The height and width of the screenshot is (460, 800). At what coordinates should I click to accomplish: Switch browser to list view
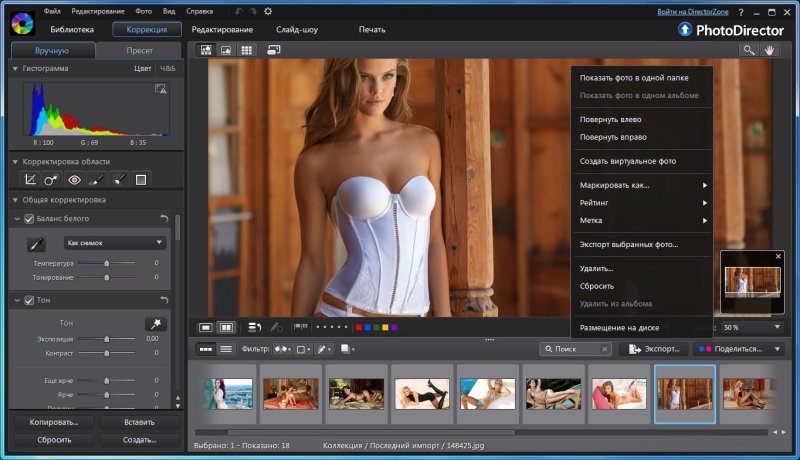(x=226, y=349)
